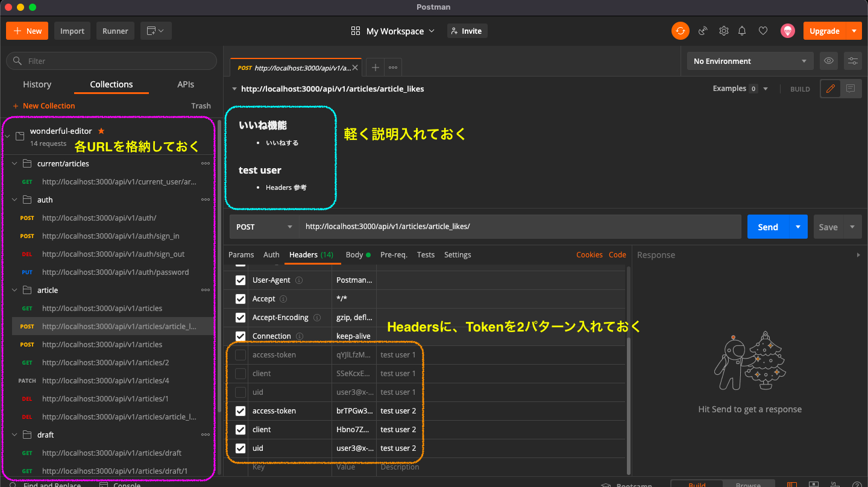The image size is (868, 487).
Task: Click Connection header info icon
Action: coord(300,336)
